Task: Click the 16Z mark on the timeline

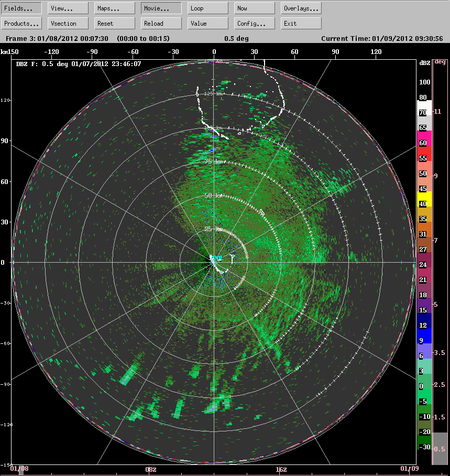Action: 281,470
